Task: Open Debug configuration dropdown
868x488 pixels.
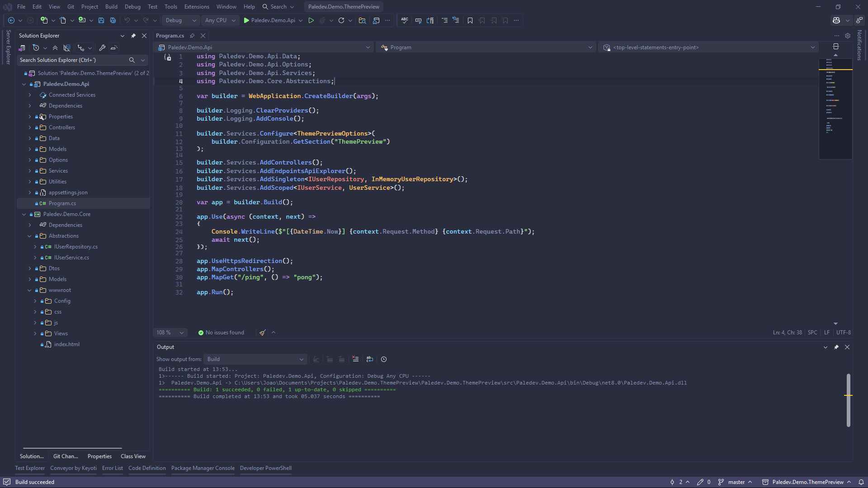Action: 181,20
